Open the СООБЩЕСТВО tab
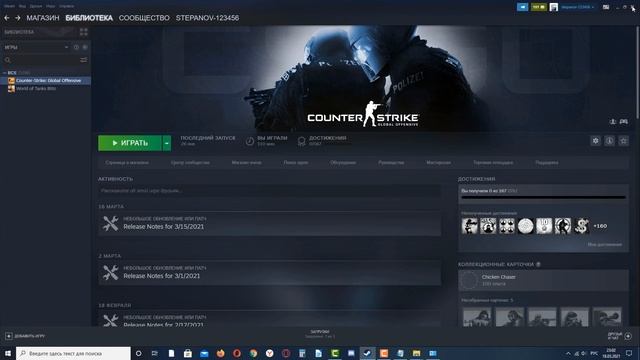 144,18
